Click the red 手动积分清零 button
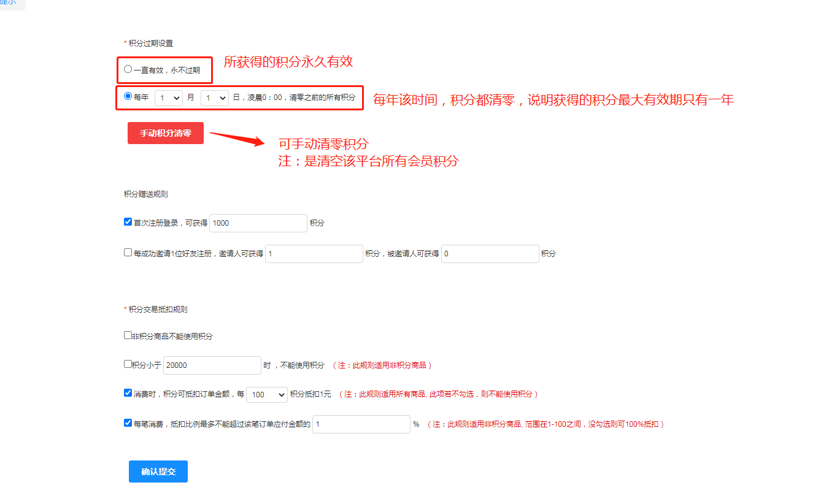Image resolution: width=829 pixels, height=504 pixels. point(165,133)
